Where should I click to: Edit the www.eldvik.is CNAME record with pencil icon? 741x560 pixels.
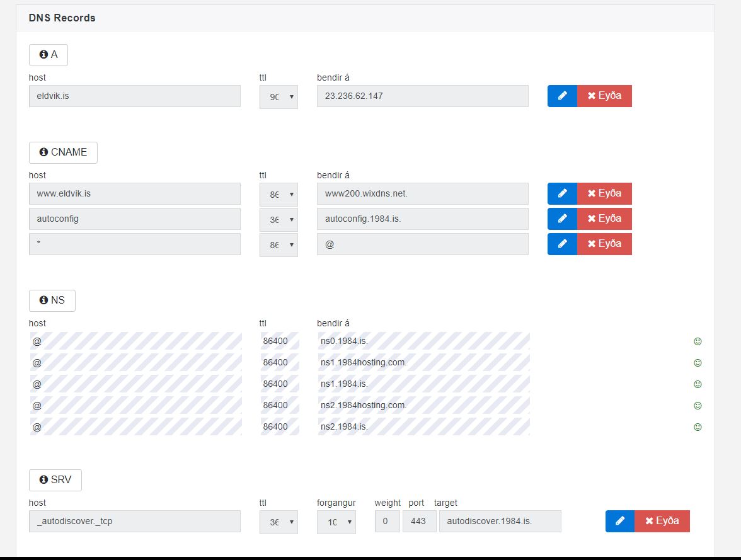coord(562,193)
